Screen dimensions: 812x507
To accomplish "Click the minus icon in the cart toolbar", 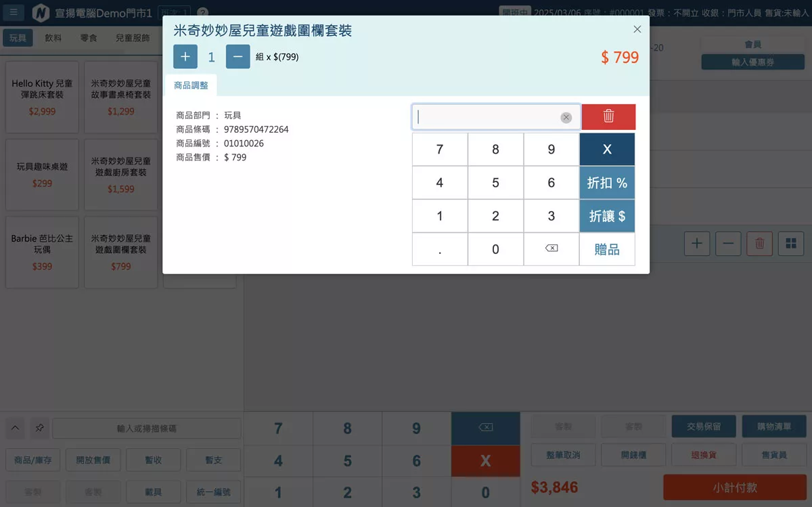I will coord(728,243).
